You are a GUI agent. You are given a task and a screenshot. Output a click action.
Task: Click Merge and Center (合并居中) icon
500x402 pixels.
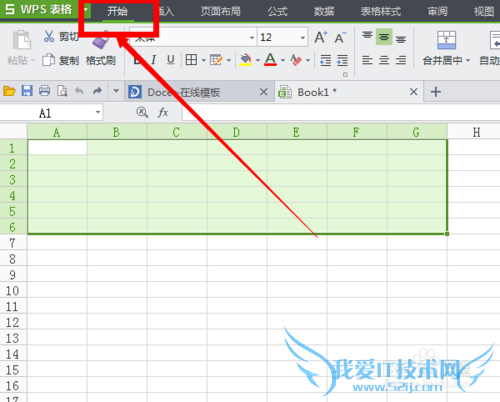(x=446, y=40)
